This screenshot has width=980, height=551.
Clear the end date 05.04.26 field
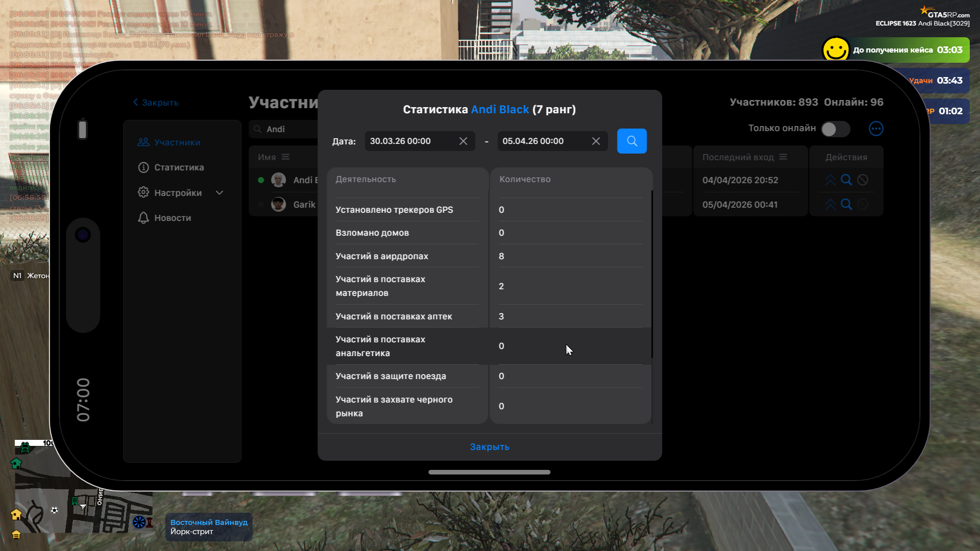tap(596, 141)
